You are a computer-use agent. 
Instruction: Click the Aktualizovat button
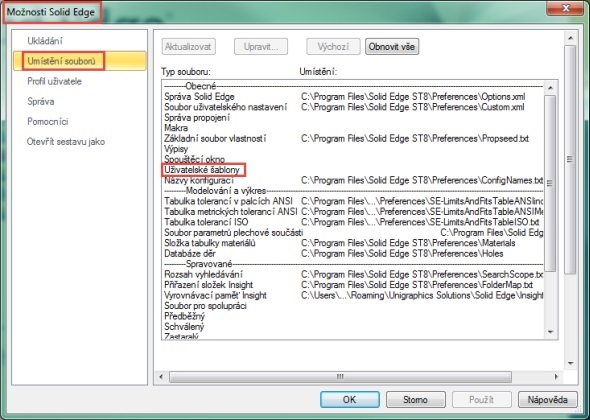click(x=189, y=47)
